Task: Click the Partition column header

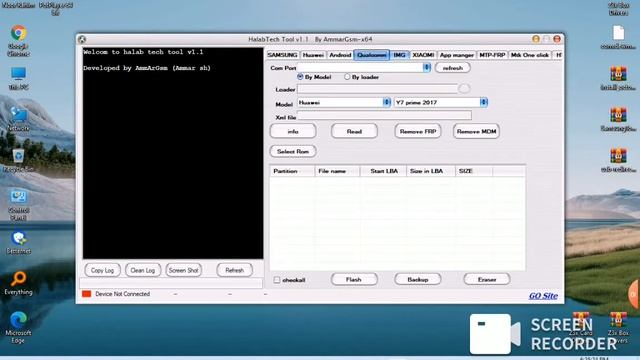Action: click(292, 171)
